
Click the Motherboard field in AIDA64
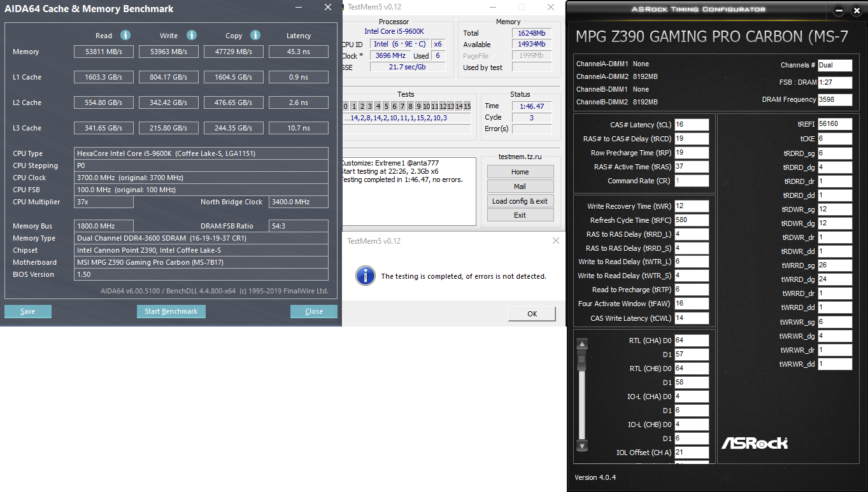click(x=201, y=262)
